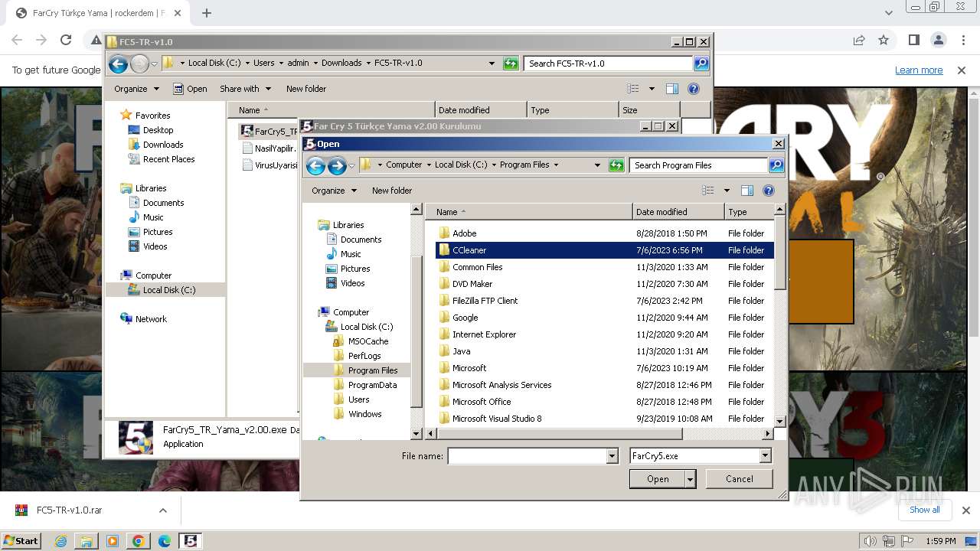Click Show all downloads button
This screenshot has width=980, height=551.
925,510
